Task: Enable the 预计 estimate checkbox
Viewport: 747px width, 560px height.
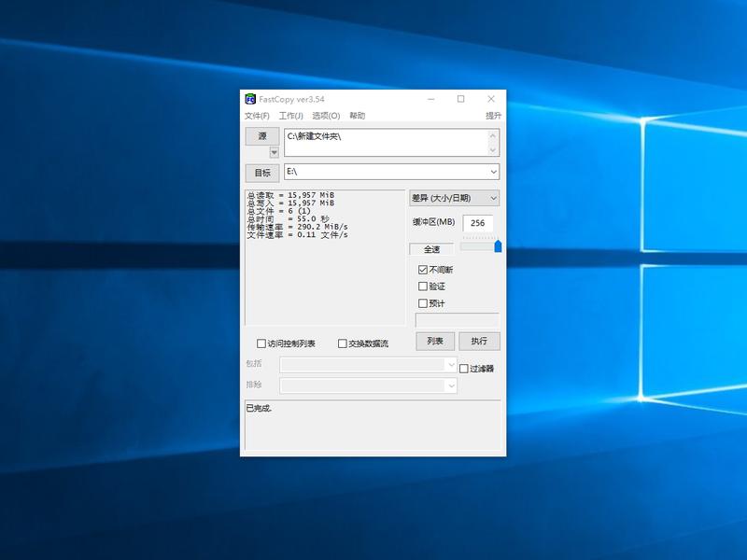Action: click(423, 303)
